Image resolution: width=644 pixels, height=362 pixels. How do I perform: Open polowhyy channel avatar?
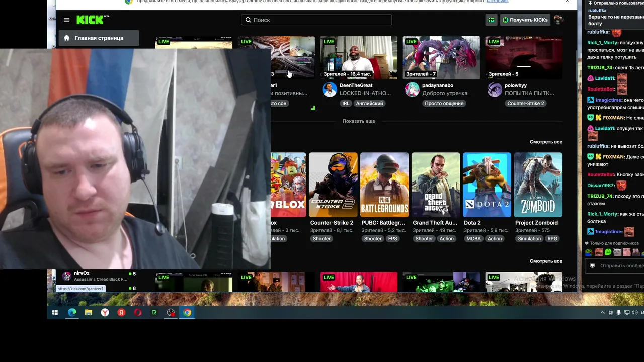point(495,89)
